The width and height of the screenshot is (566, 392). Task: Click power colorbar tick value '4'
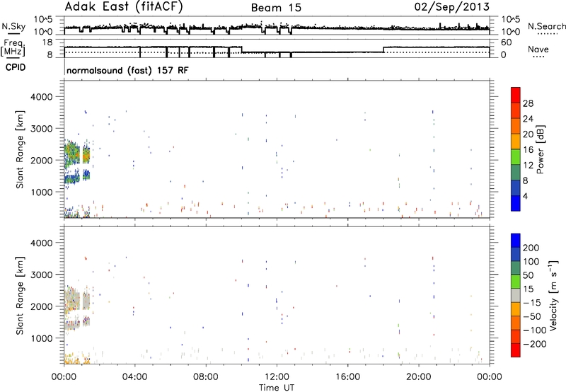pyautogui.click(x=526, y=196)
